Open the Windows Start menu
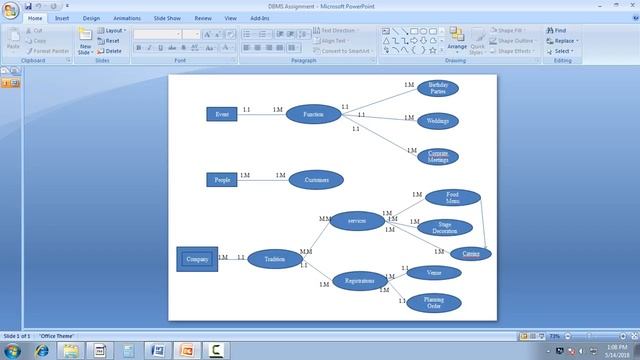The width and height of the screenshot is (640, 360). [x=12, y=351]
